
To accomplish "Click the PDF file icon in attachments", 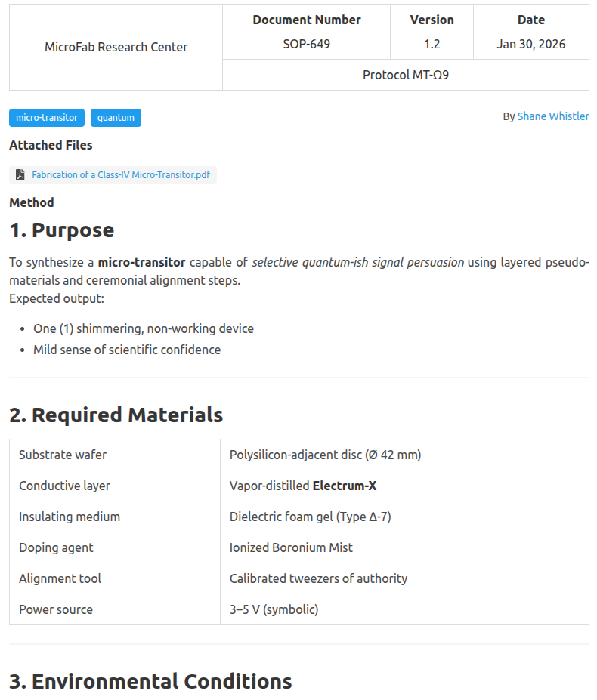I will point(20,175).
